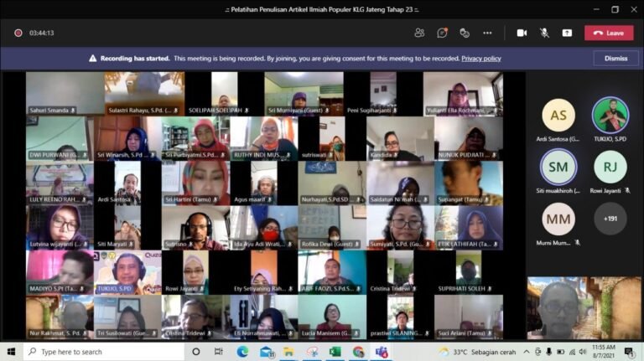This screenshot has width=644, height=361.
Task: Open the Privacy policy link
Action: point(481,59)
